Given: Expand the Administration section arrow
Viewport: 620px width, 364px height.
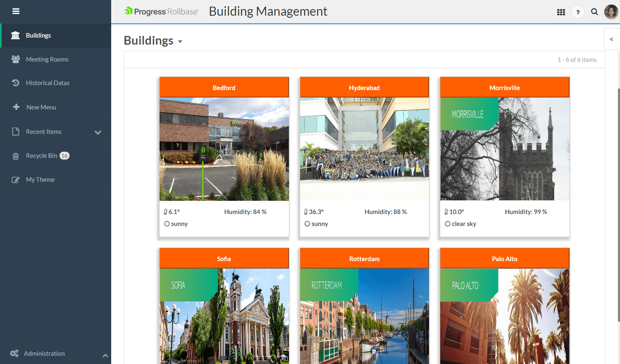Looking at the screenshot, I should (105, 355).
